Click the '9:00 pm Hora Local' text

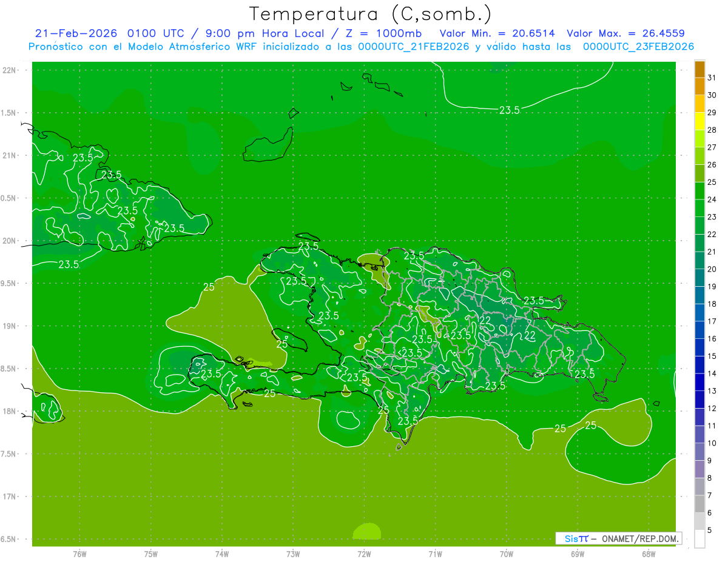point(266,33)
